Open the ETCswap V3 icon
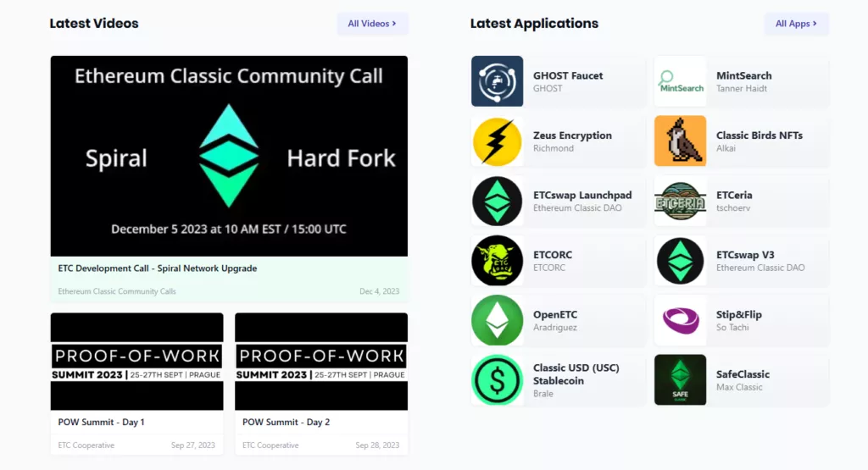Image resolution: width=868 pixels, height=470 pixels. coord(681,261)
